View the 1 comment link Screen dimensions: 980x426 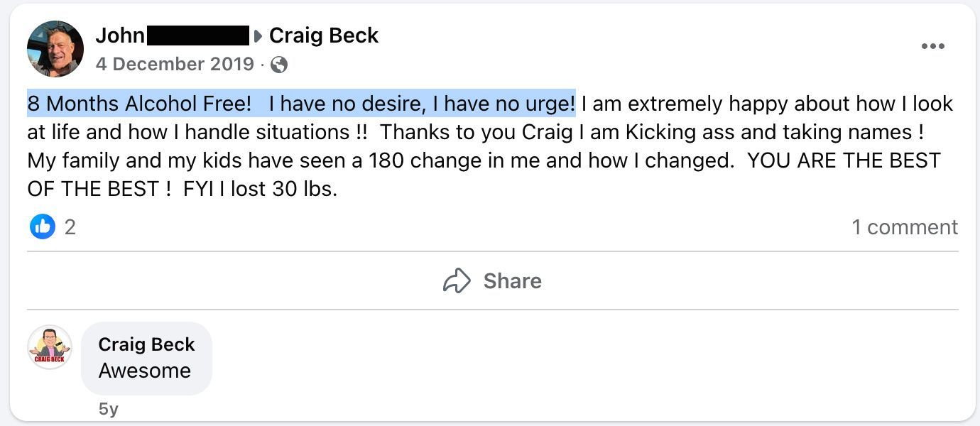pyautogui.click(x=904, y=227)
